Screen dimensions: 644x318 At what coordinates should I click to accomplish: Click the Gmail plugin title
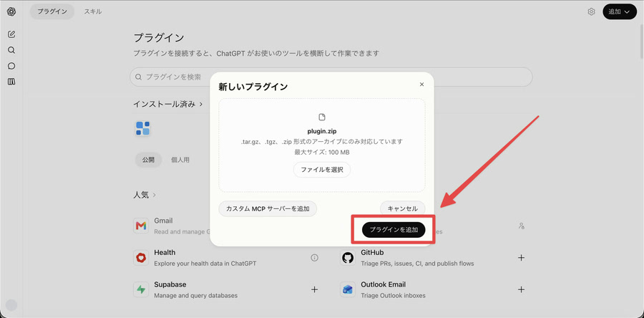(163, 221)
